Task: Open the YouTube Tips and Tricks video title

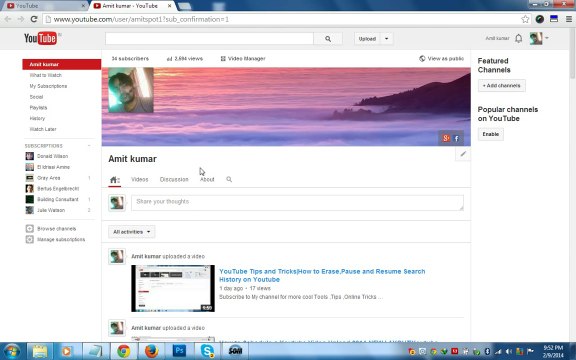Action: [322, 275]
